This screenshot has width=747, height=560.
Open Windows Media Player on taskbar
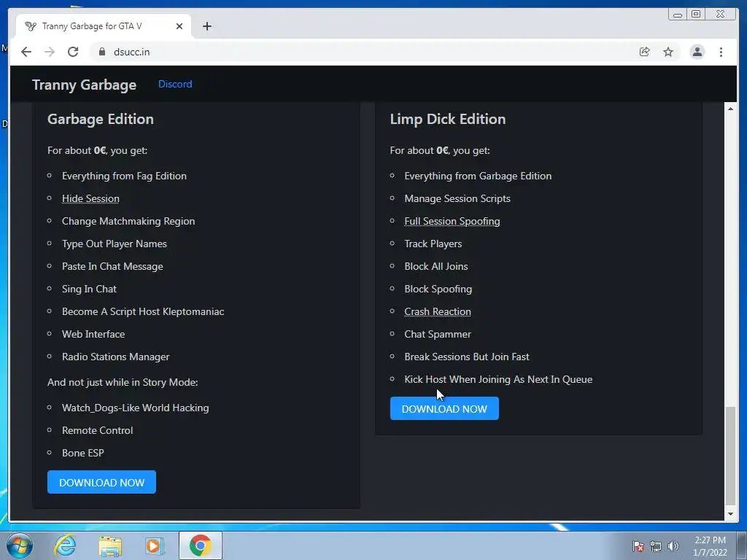155,545
